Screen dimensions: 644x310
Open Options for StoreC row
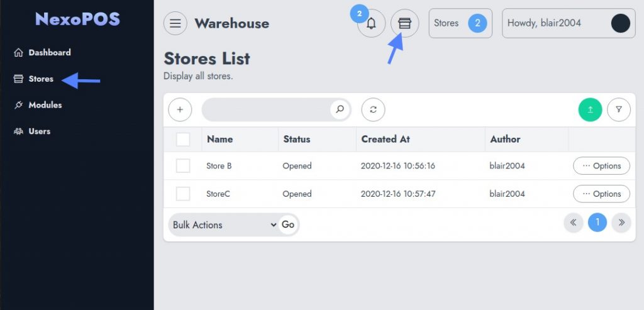[x=601, y=194]
